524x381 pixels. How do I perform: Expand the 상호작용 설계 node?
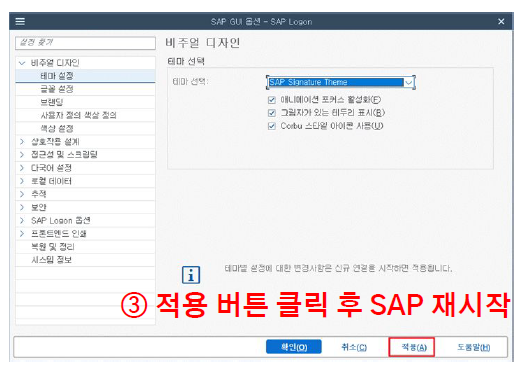point(22,142)
